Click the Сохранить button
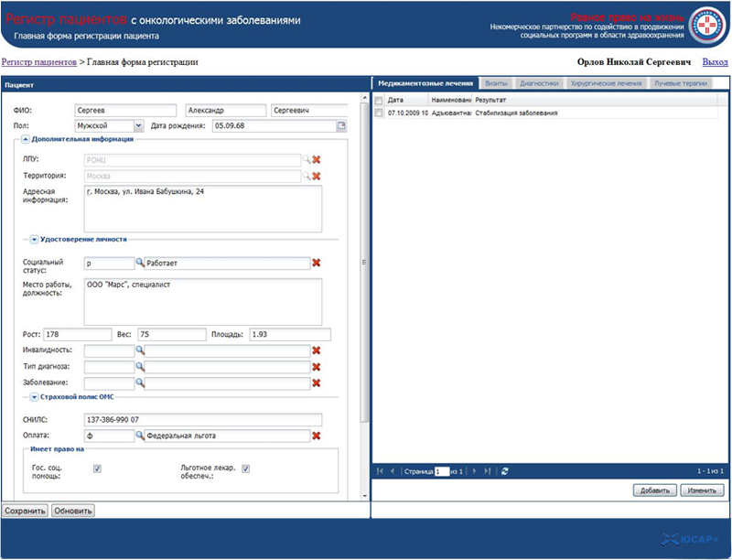 [x=25, y=511]
